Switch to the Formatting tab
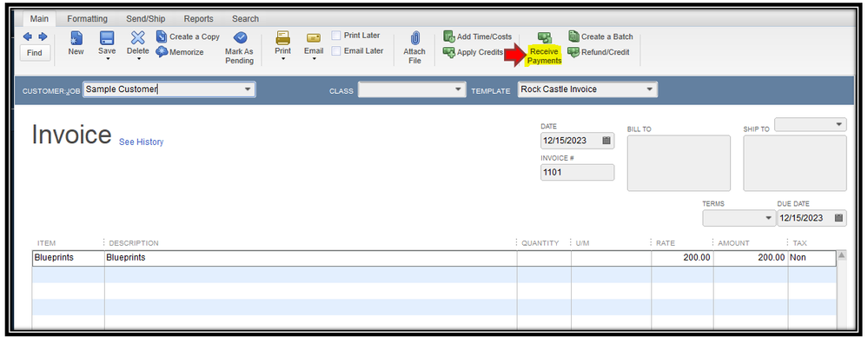This screenshot has width=868, height=337. 88,19
